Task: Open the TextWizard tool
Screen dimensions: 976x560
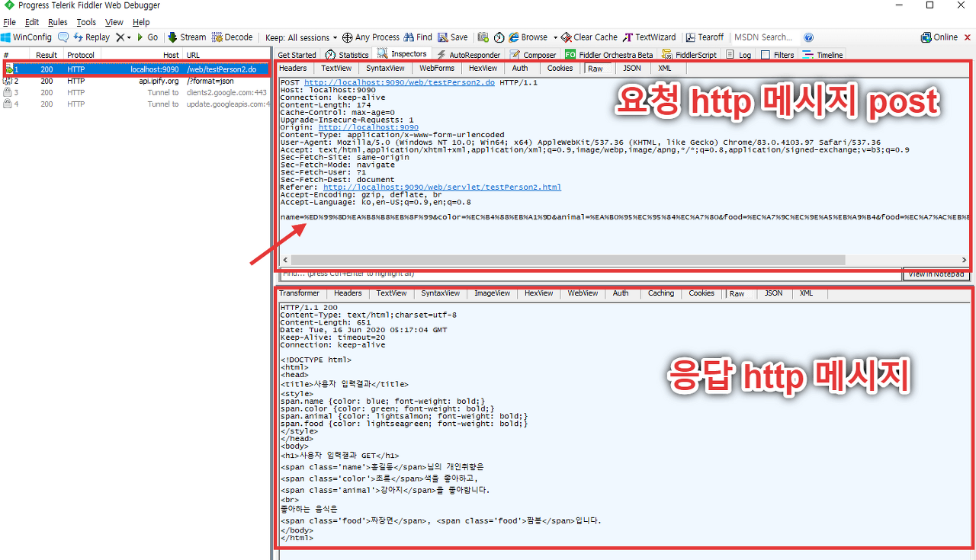Action: point(649,37)
